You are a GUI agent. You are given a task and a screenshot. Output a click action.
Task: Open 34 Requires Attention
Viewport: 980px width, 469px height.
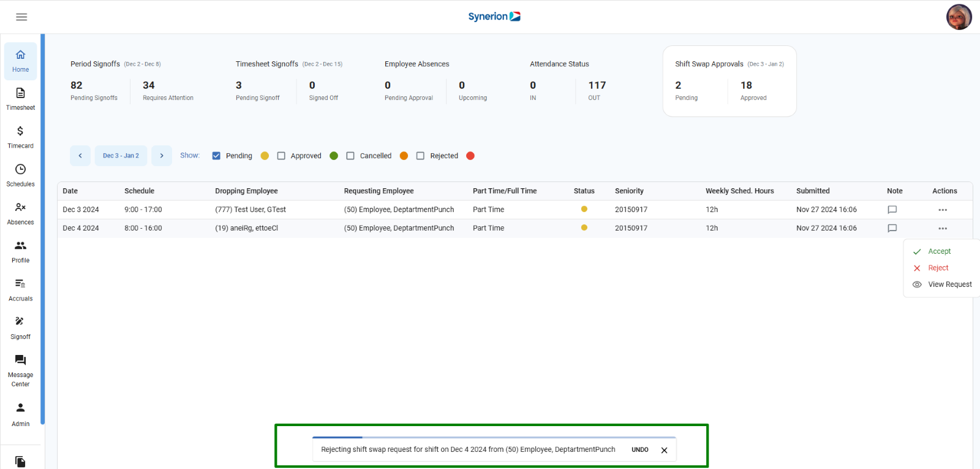[168, 90]
